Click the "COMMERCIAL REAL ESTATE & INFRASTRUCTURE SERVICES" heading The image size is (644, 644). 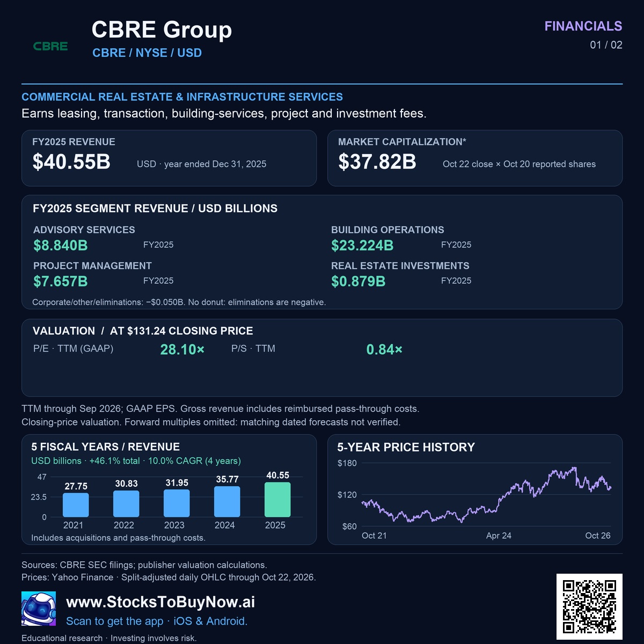182,97
